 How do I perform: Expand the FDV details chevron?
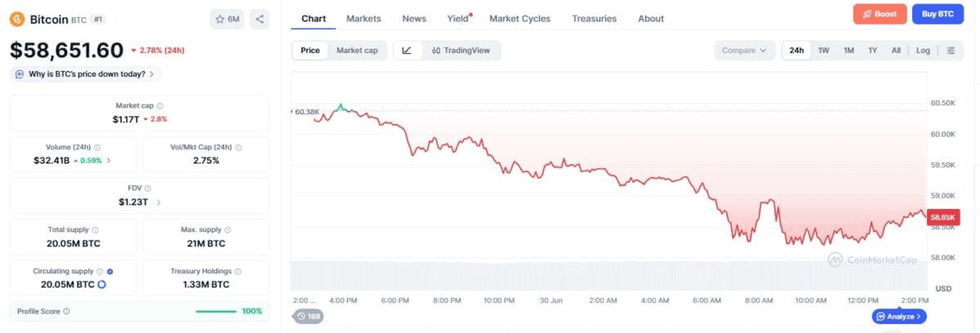click(158, 202)
